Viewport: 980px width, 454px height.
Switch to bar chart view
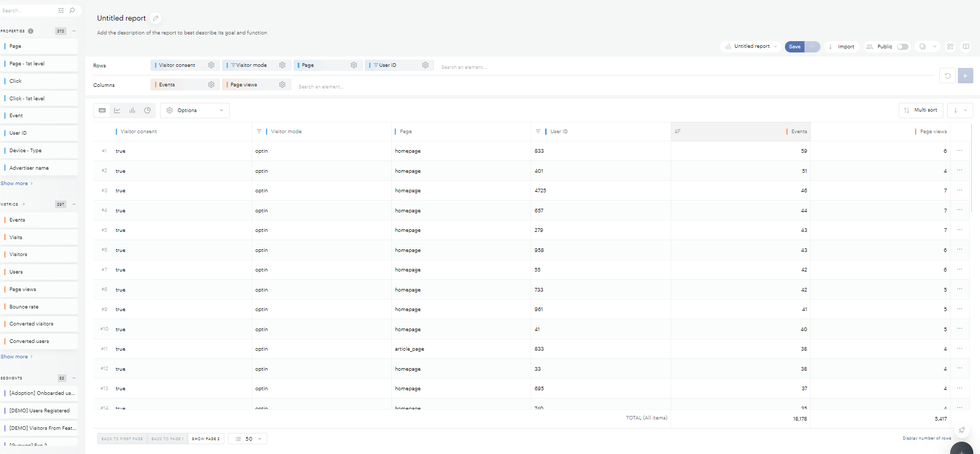(x=132, y=111)
